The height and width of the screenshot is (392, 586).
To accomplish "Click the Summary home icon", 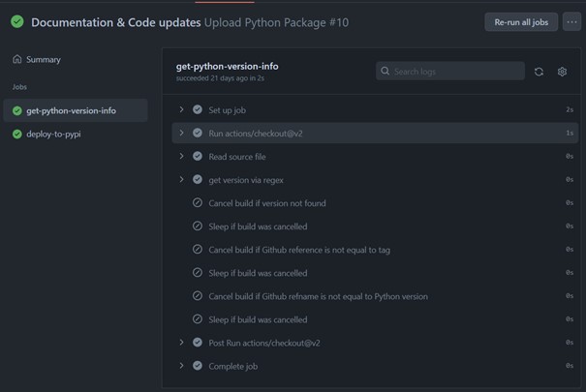I will (17, 60).
